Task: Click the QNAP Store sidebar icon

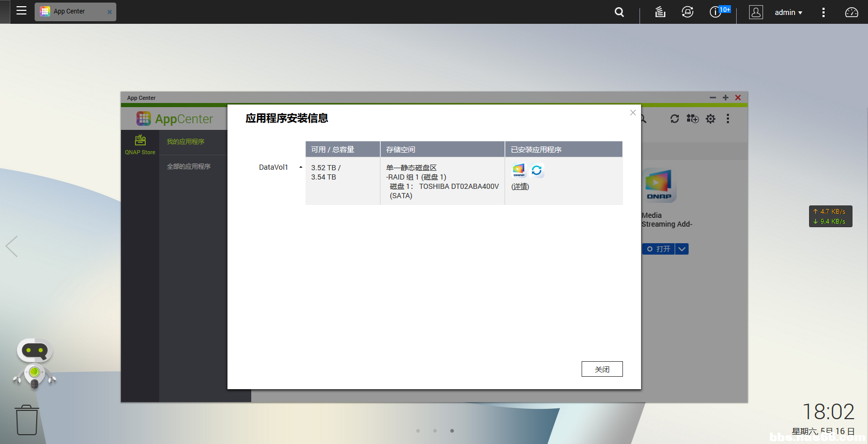Action: [140, 144]
